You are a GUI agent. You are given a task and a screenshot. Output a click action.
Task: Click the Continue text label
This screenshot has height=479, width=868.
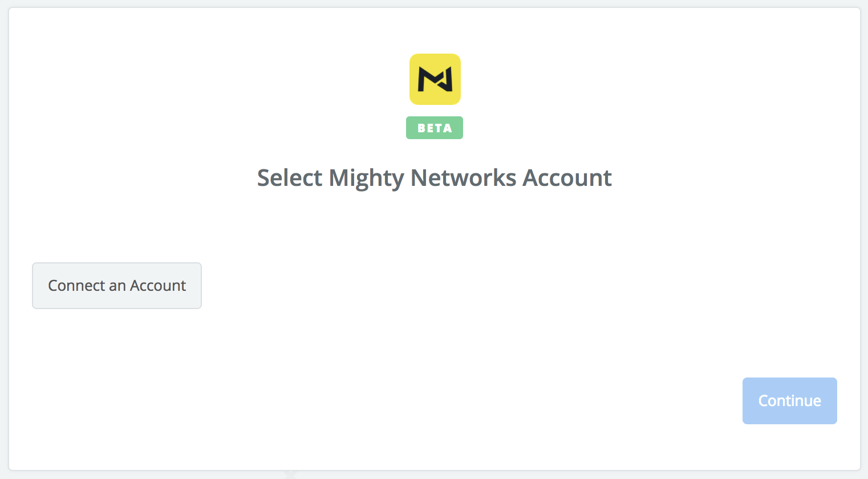click(790, 401)
